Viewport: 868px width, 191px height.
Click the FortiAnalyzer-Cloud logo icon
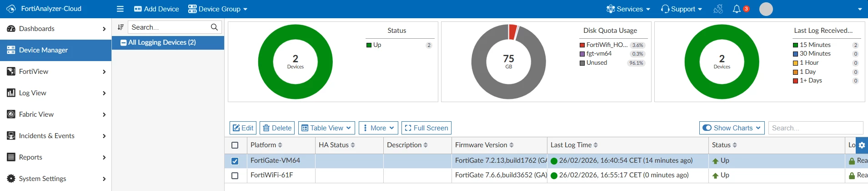11,9
